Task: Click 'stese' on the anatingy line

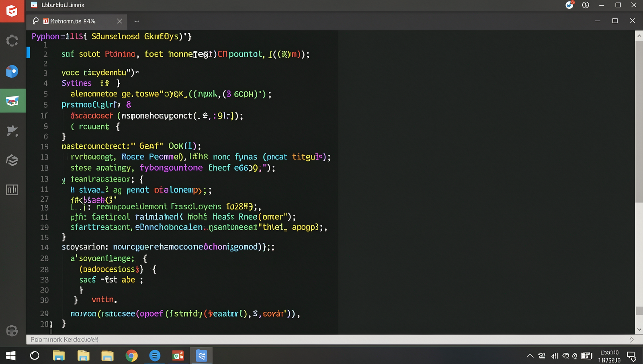Action: 81,168
